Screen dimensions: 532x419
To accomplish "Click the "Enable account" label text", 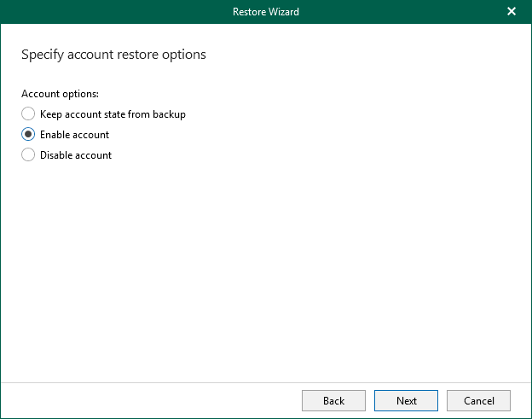I will tap(74, 135).
